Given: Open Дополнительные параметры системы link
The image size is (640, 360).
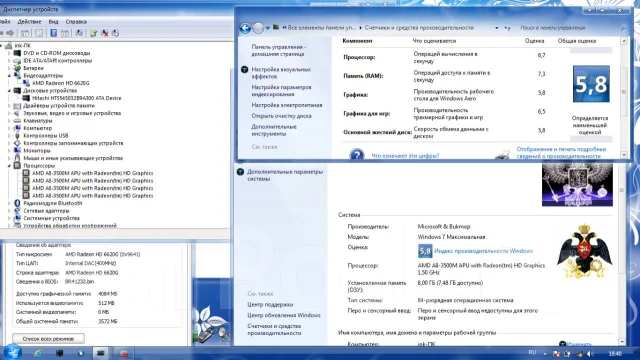Looking at the screenshot, I should tap(285, 175).
